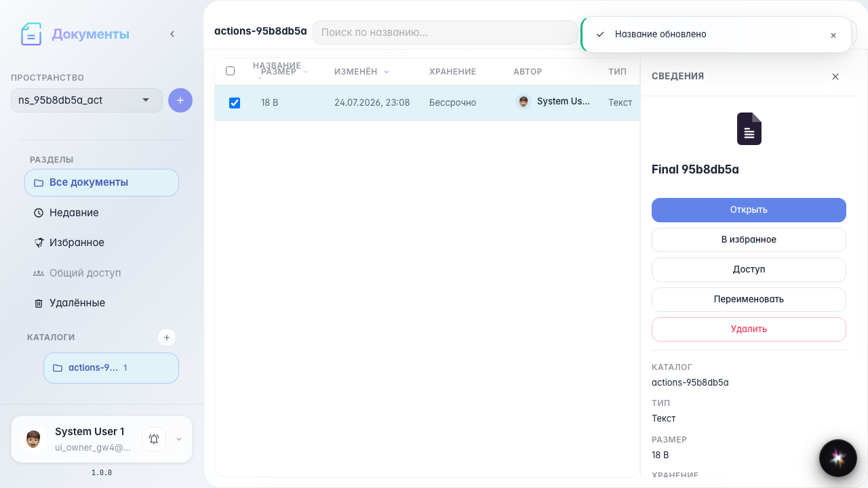The height and width of the screenshot is (488, 868).
Task: Click the 1.0.0 version label
Action: pos(102,472)
